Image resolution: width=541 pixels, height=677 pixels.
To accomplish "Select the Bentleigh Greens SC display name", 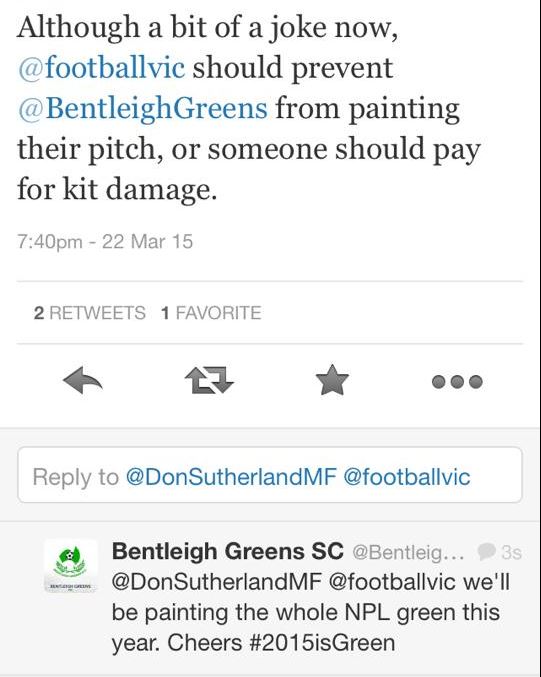I will pos(228,551).
